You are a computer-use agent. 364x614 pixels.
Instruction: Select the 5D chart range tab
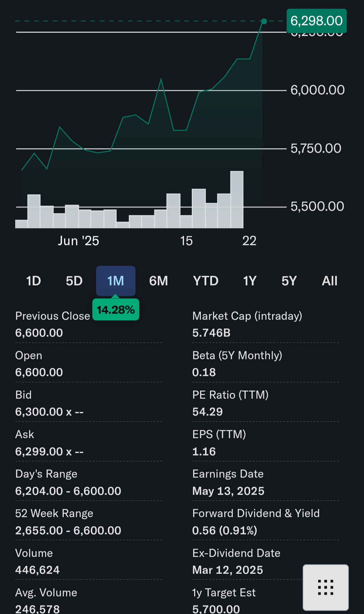pos(74,281)
